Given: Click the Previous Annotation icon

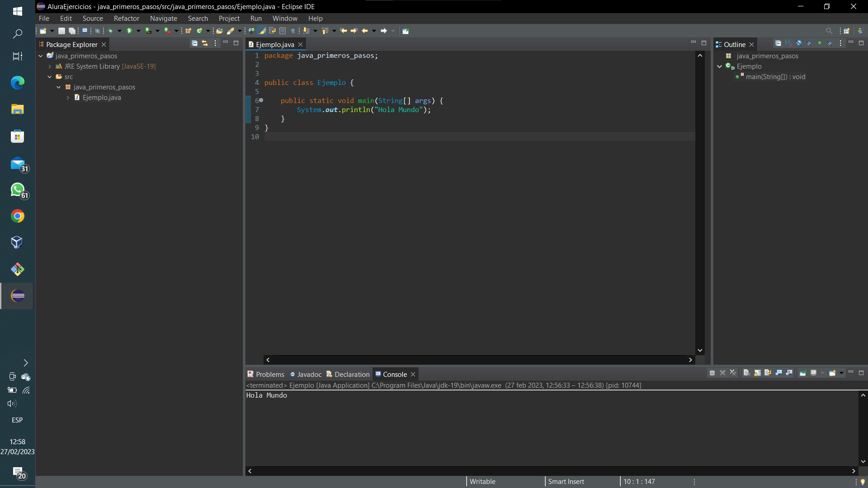Looking at the screenshot, I should (x=325, y=31).
